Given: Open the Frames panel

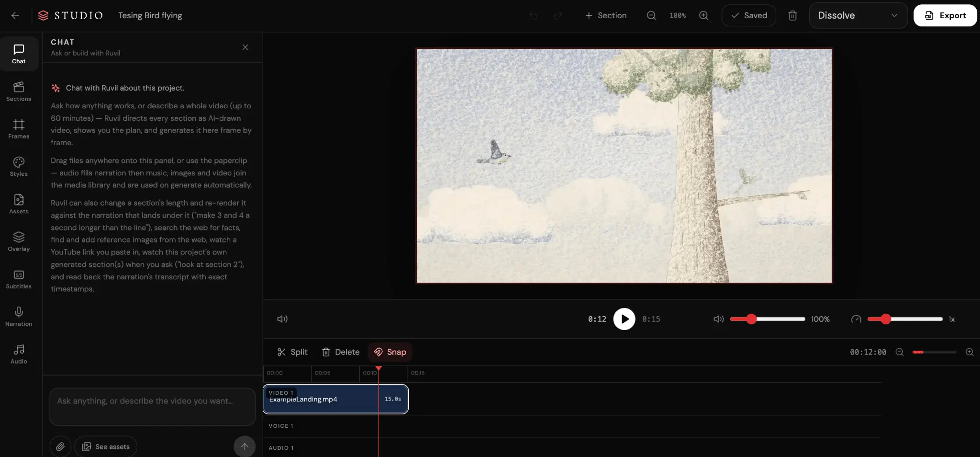Looking at the screenshot, I should point(19,129).
